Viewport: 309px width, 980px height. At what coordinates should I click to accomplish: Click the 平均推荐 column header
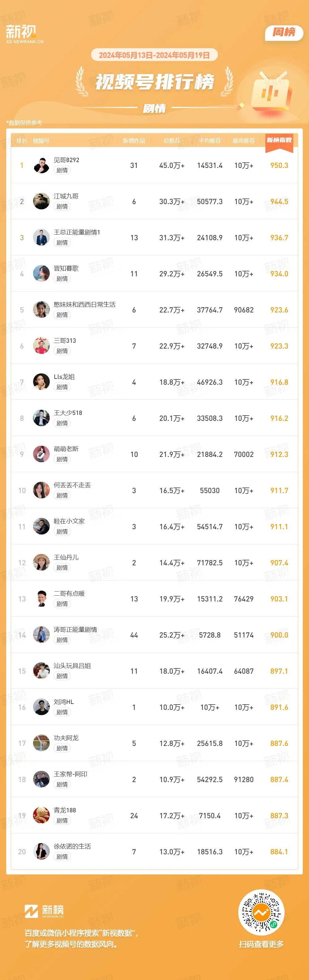(x=210, y=141)
